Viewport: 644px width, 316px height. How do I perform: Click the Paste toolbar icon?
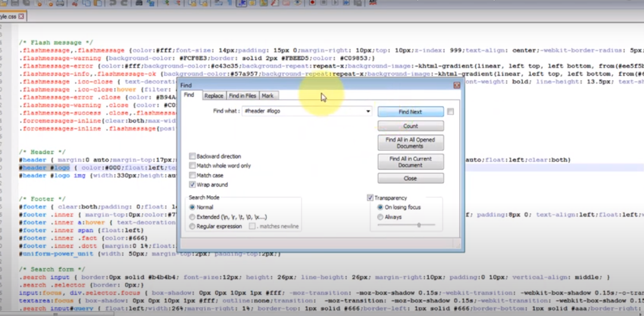tap(97, 2)
